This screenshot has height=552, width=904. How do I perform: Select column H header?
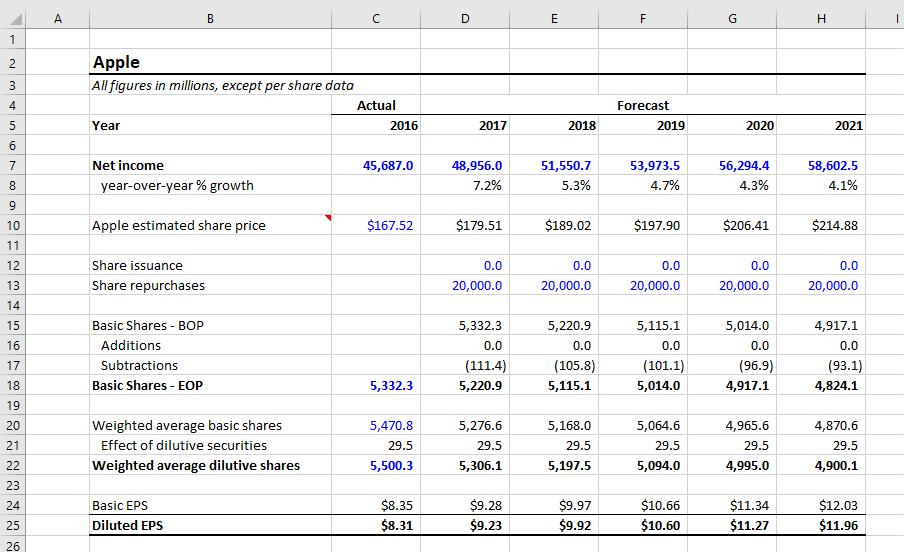[821, 18]
